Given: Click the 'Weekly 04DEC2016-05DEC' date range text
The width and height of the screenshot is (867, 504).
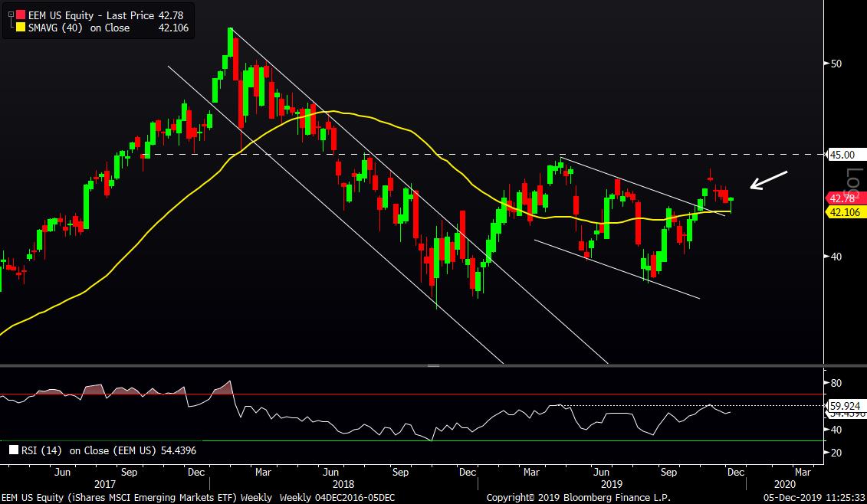Looking at the screenshot, I should 337,498.
